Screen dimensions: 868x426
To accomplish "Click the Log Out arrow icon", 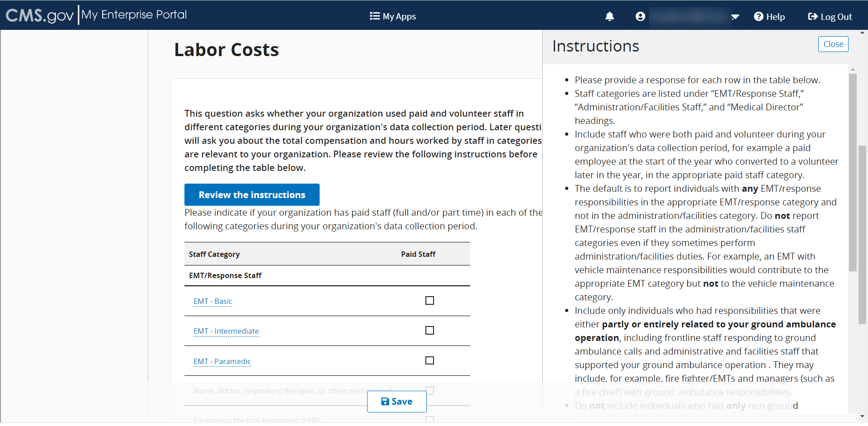I will pyautogui.click(x=812, y=17).
